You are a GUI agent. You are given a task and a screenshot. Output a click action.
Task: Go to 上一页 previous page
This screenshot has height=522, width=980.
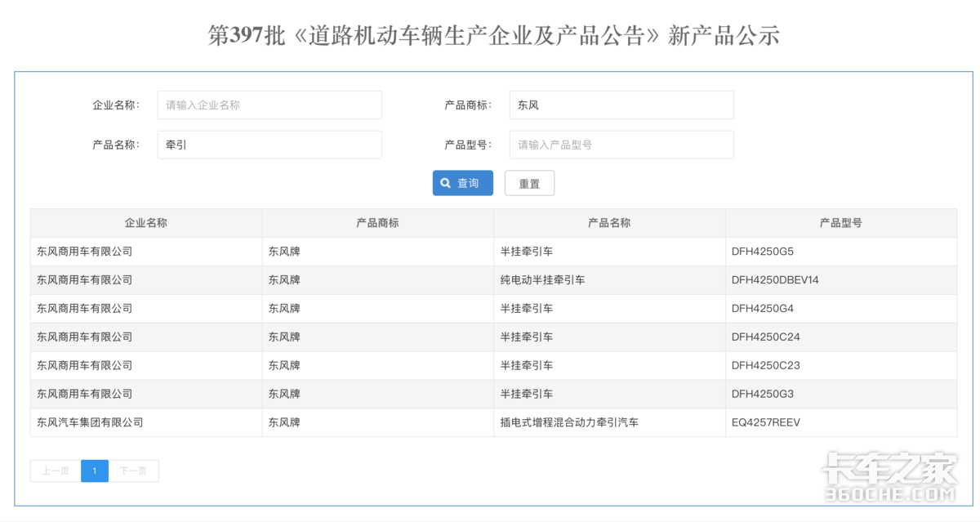point(56,471)
